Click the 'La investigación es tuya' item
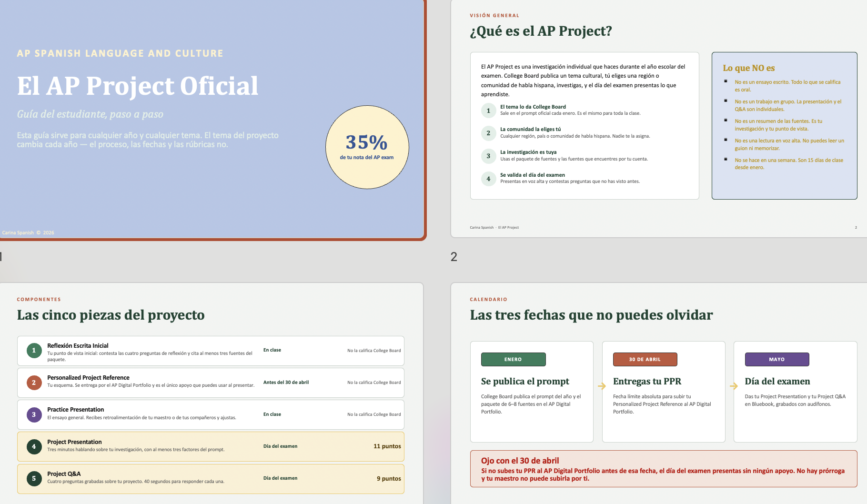 [x=528, y=152]
